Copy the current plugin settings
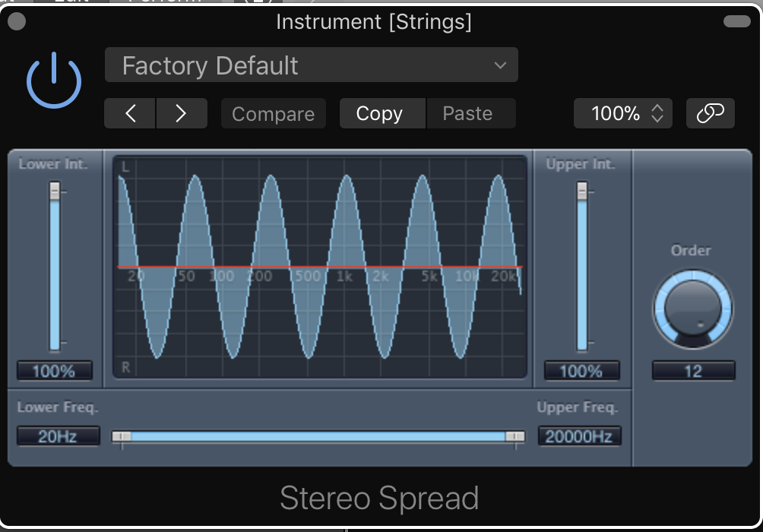Image resolution: width=763 pixels, height=532 pixels. click(379, 113)
